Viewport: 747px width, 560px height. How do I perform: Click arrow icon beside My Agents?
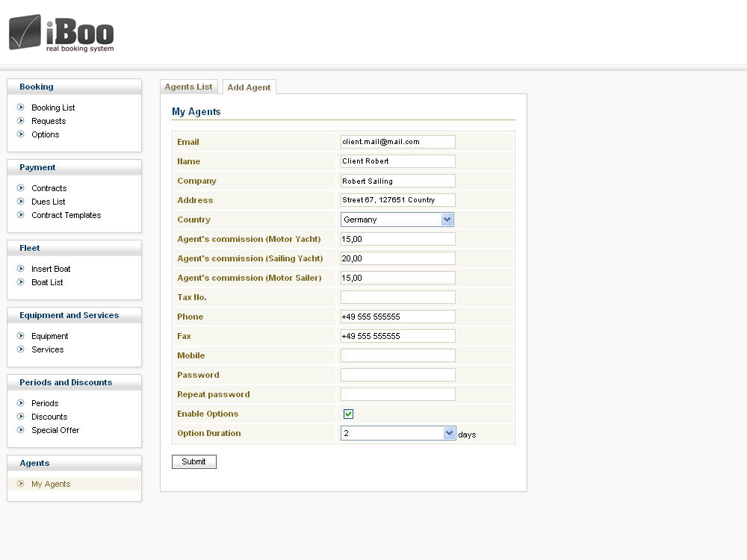point(21,484)
